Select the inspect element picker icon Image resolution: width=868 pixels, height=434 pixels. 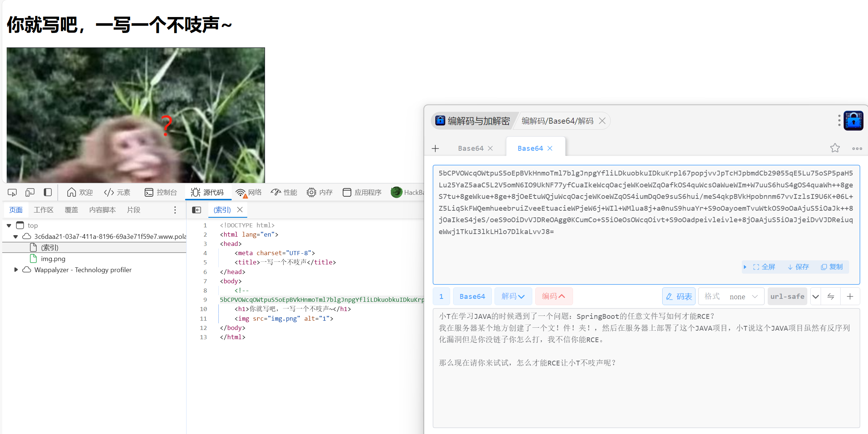[x=12, y=193]
